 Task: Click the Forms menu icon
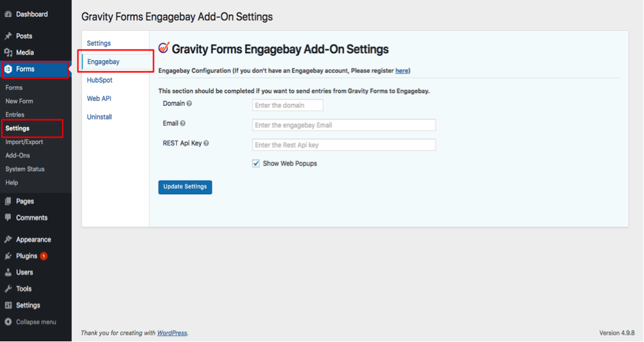pyautogui.click(x=8, y=69)
